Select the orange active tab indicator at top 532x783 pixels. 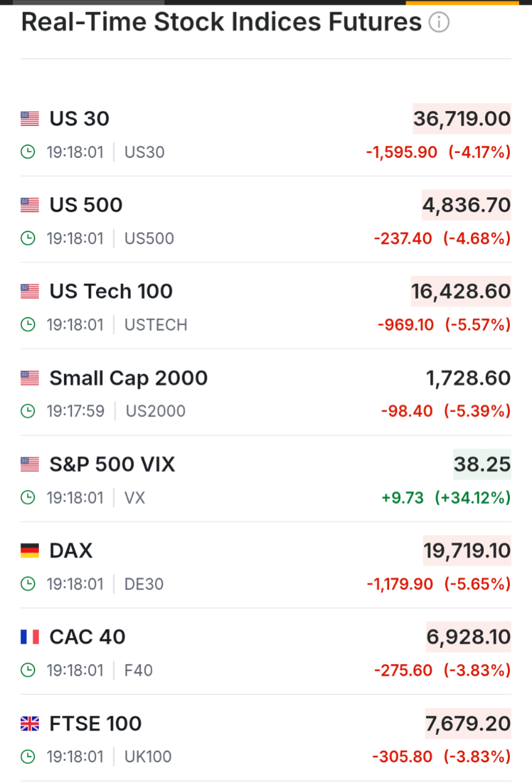[462, 2]
